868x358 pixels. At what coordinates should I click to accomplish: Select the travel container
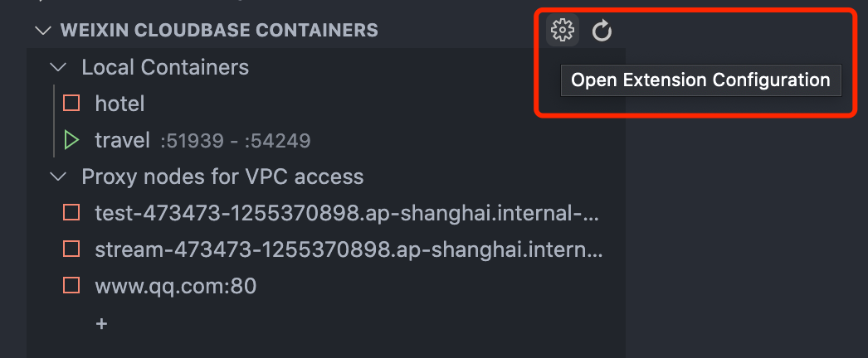click(x=123, y=140)
